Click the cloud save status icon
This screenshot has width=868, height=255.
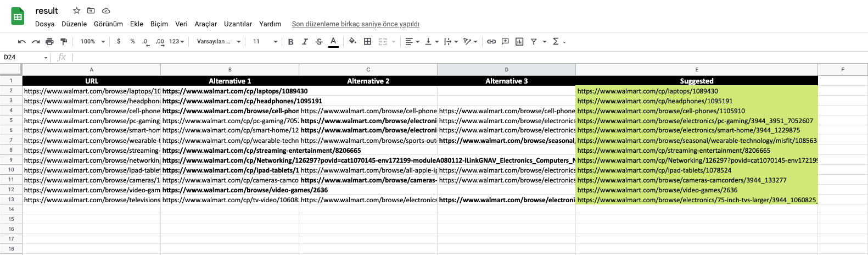(x=106, y=11)
